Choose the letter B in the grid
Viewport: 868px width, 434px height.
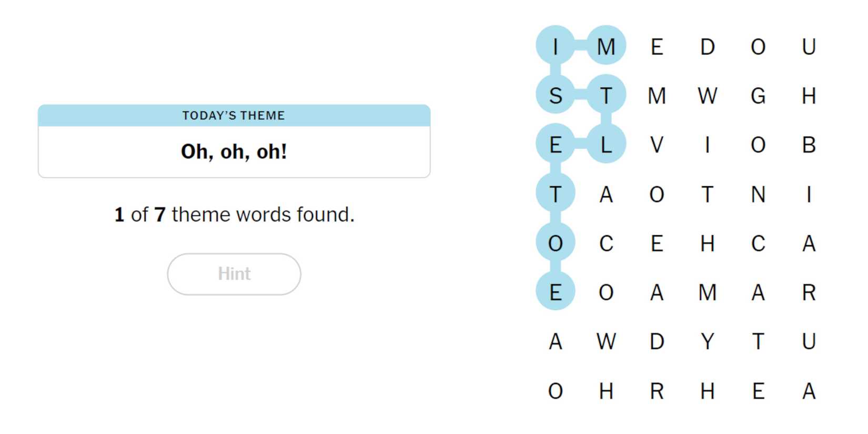809,145
